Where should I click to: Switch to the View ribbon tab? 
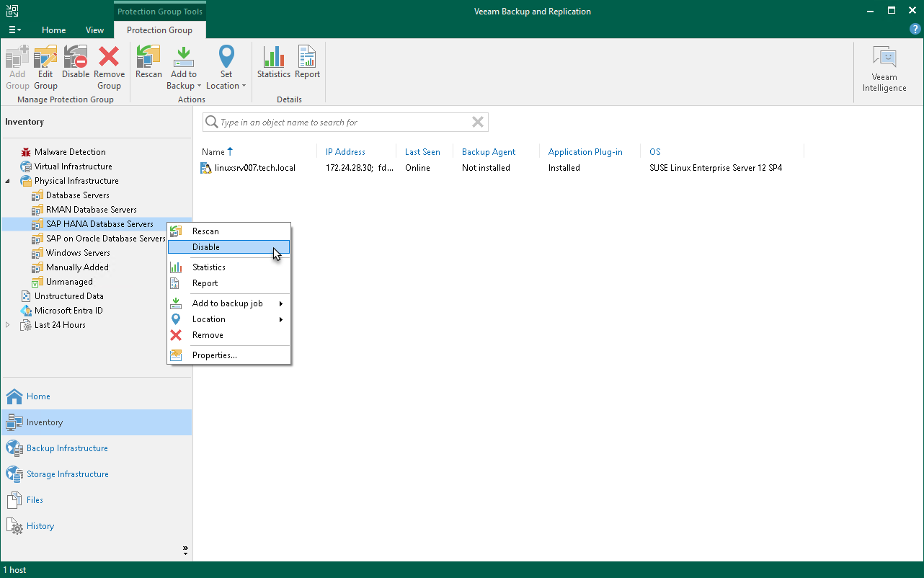pyautogui.click(x=94, y=30)
